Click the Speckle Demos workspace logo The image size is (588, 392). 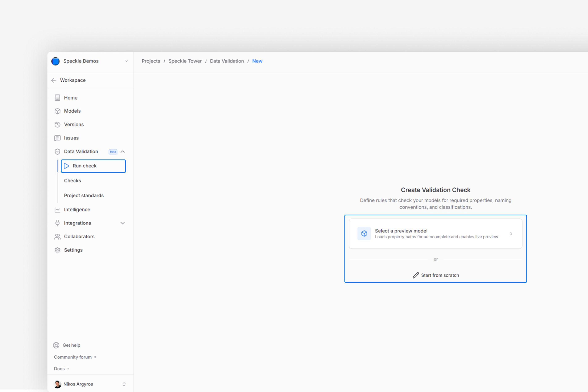(x=55, y=61)
